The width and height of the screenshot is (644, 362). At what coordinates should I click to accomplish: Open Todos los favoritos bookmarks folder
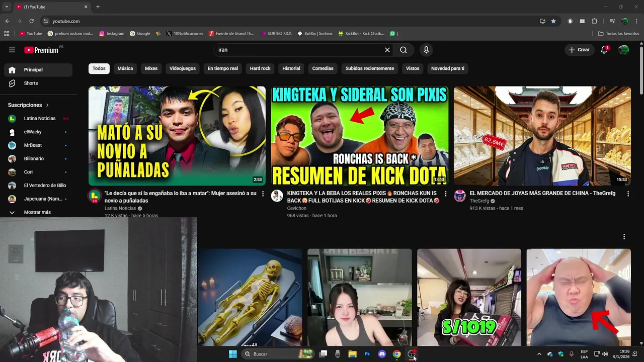(x=619, y=34)
